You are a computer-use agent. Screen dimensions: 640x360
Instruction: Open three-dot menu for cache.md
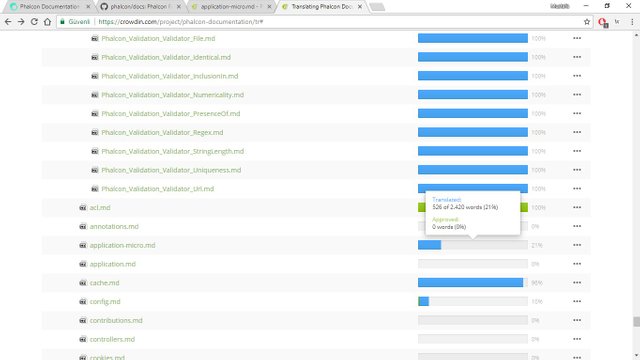(x=577, y=282)
